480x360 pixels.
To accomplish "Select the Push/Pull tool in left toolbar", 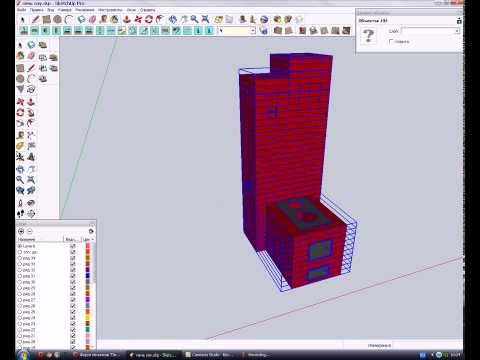I will pyautogui.click(x=31, y=102).
